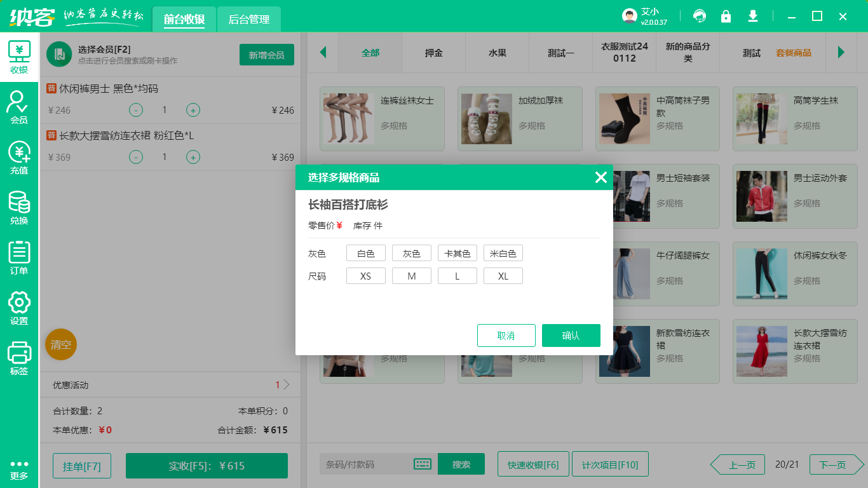868x488 pixels.
Task: Select 灰色 color option in the dialog
Action: tap(411, 252)
